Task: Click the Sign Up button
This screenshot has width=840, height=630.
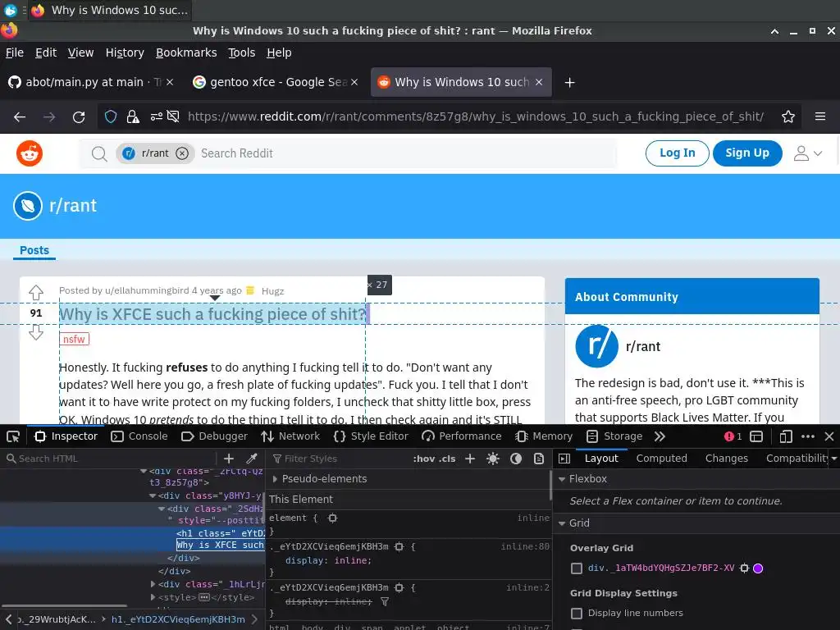Action: point(746,153)
